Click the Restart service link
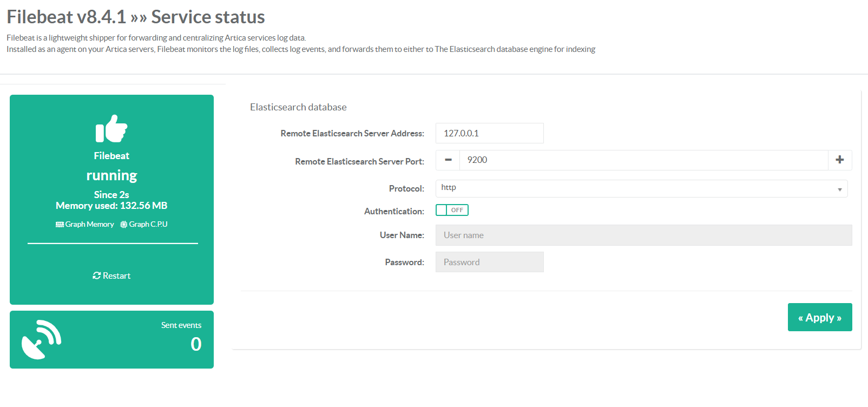 (116, 276)
